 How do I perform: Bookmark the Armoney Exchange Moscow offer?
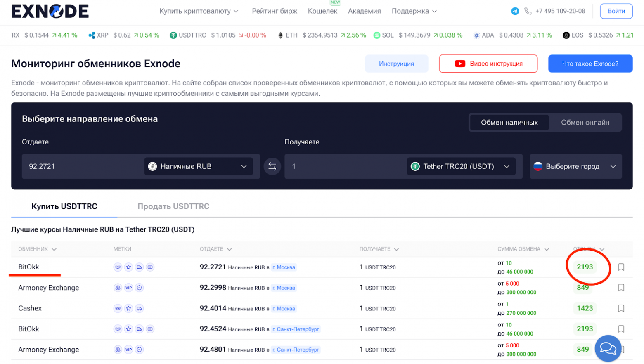coord(621,288)
